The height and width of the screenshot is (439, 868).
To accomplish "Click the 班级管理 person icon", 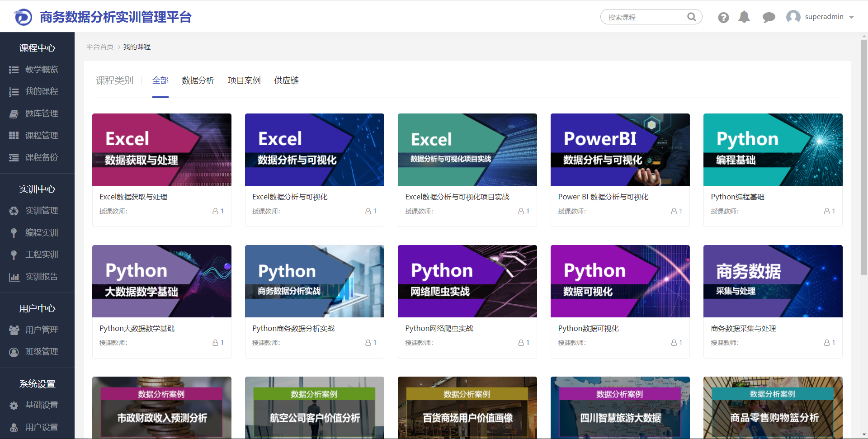I will tap(14, 352).
